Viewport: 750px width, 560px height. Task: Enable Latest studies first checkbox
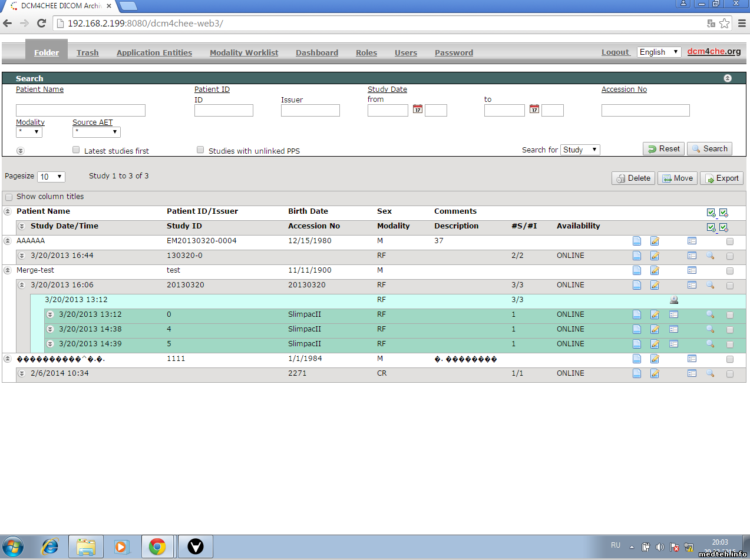point(76,150)
